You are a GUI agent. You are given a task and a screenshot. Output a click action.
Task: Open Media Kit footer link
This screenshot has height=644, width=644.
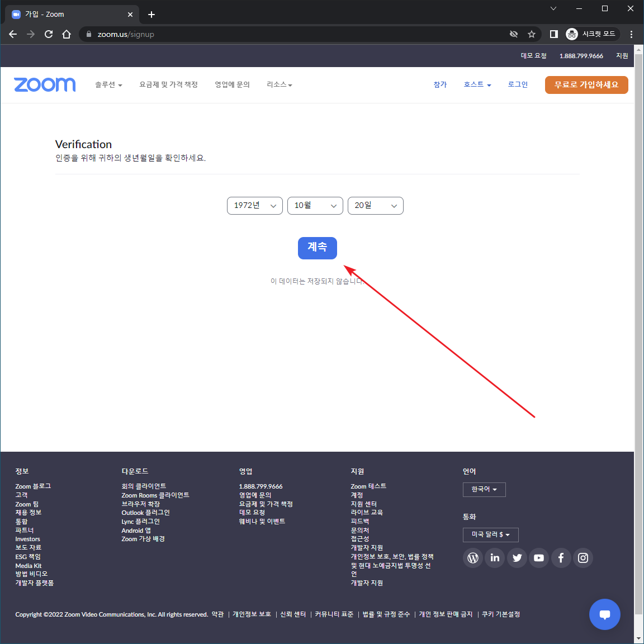(x=29, y=566)
